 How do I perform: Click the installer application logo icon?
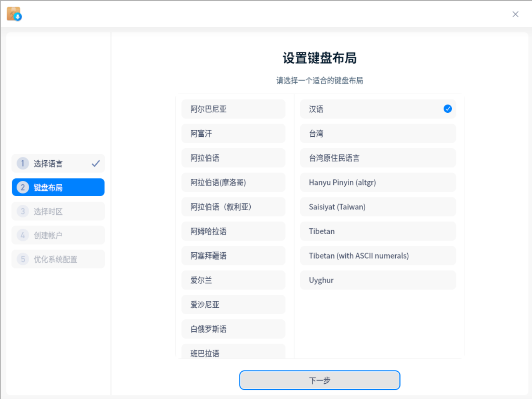coord(14,14)
